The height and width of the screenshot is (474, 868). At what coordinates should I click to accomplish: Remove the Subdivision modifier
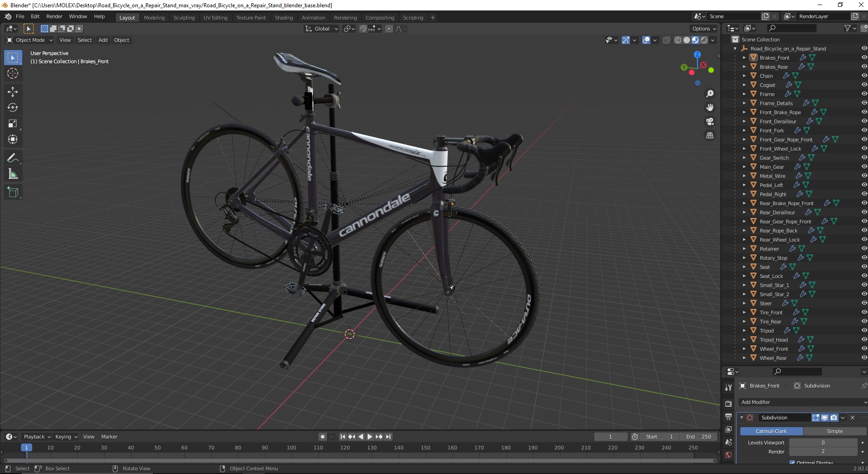click(x=853, y=418)
